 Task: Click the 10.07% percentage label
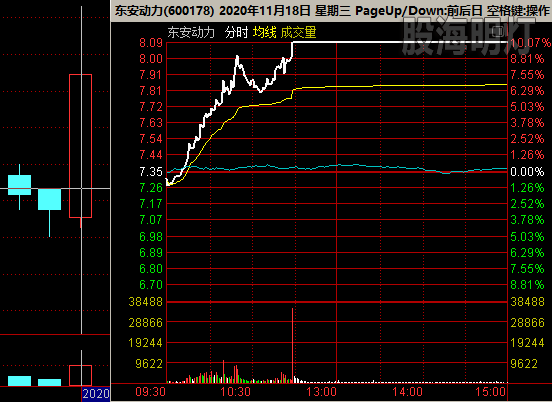click(x=530, y=43)
